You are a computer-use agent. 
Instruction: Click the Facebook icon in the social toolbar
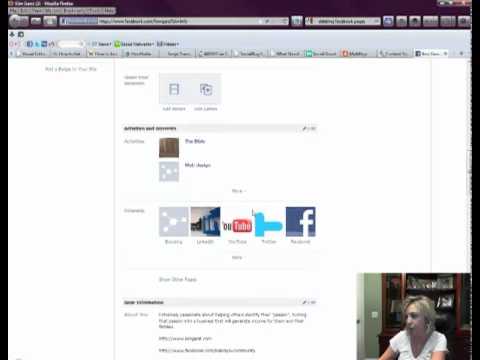tap(29, 44)
